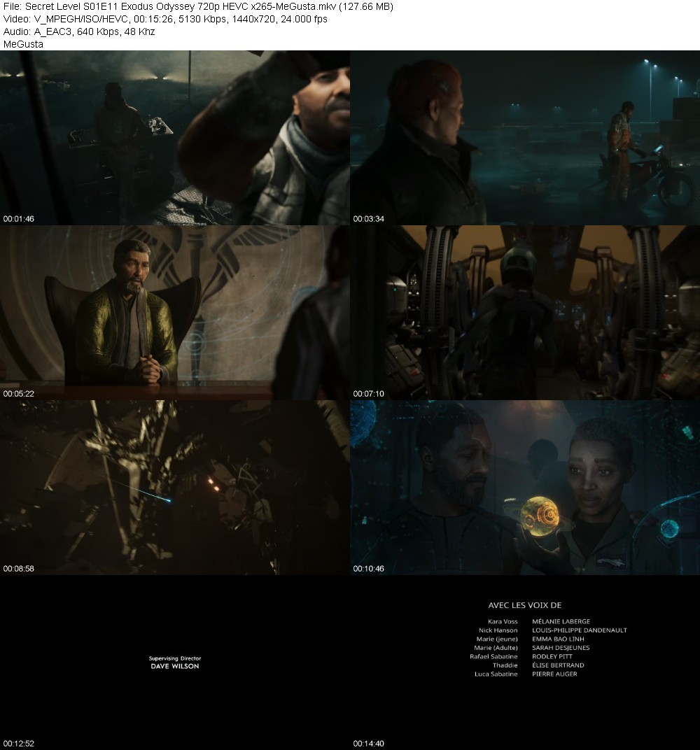Click 'LOUIS-PHILIPPE DANDENAULT' in credits
Screen dimensions: 700x750
[x=580, y=630]
